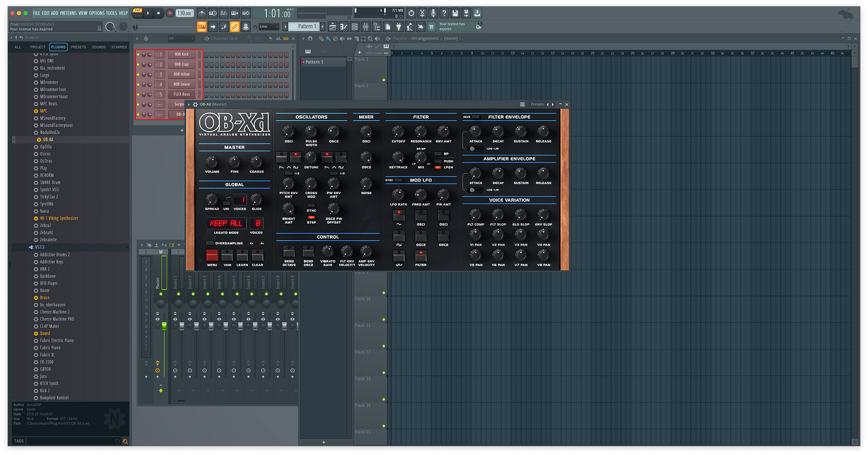
Task: Expand the VST3 folder in the browser
Action: 39,247
